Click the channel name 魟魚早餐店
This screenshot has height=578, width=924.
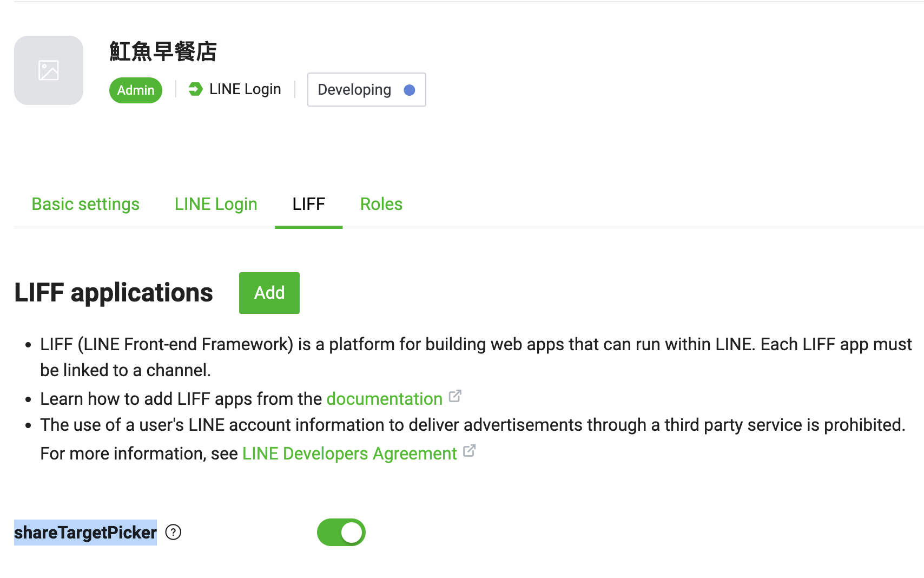coord(163,51)
